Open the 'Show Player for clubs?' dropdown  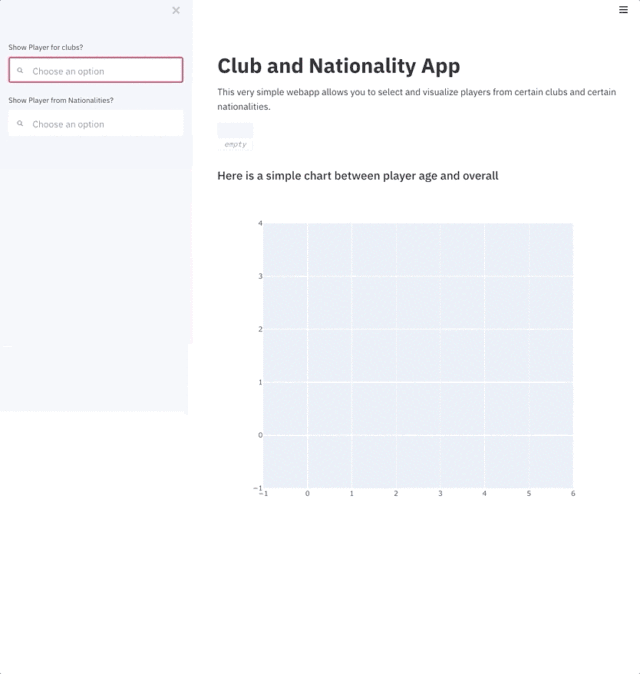coord(96,70)
